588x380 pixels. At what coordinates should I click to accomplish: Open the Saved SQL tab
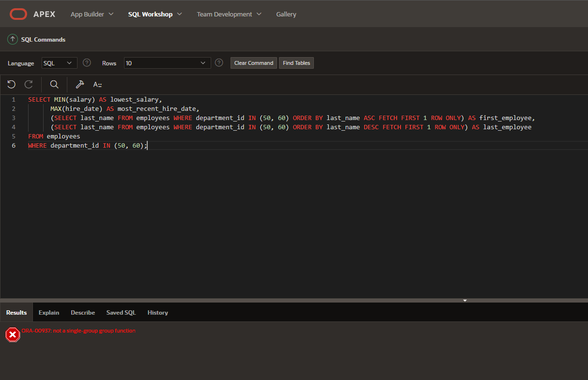click(x=121, y=312)
